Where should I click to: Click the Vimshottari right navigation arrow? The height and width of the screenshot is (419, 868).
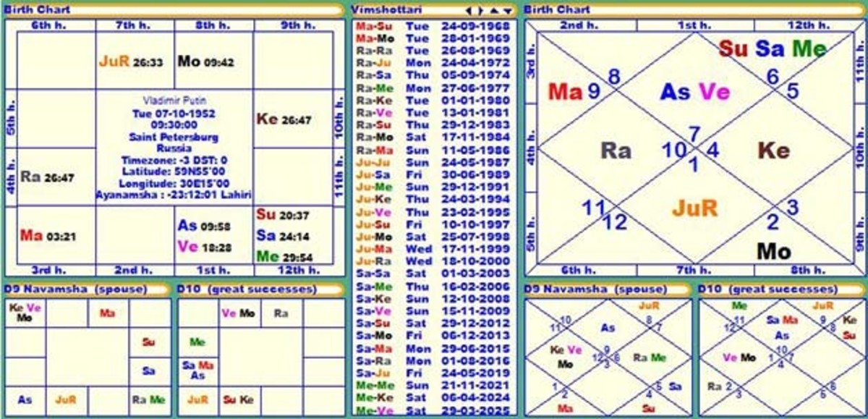click(x=482, y=10)
